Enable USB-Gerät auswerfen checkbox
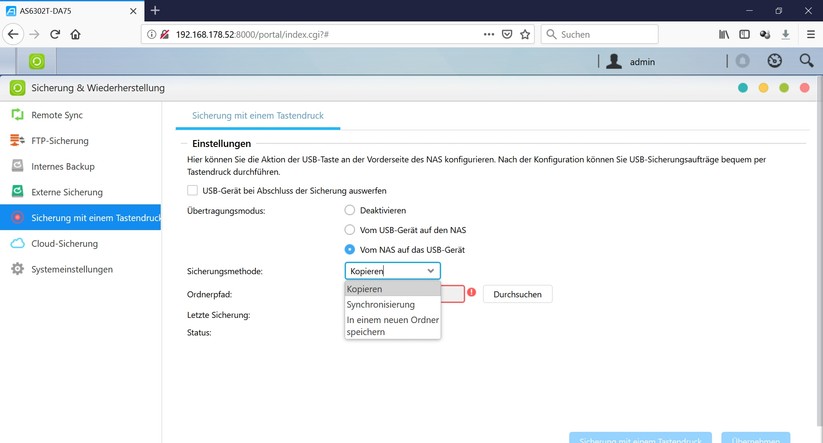 pos(193,191)
